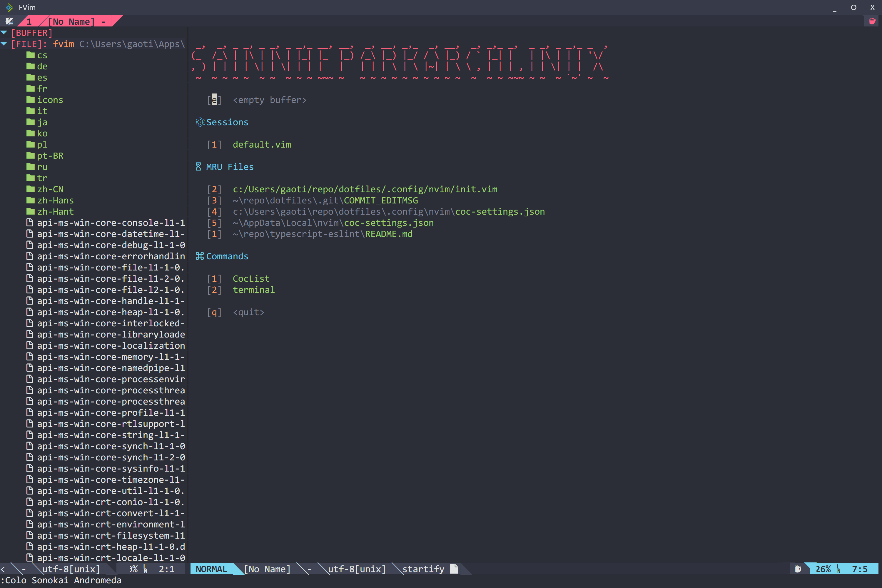Click the Sessions header icon
Viewport: 882px width, 588px height.
tap(200, 122)
